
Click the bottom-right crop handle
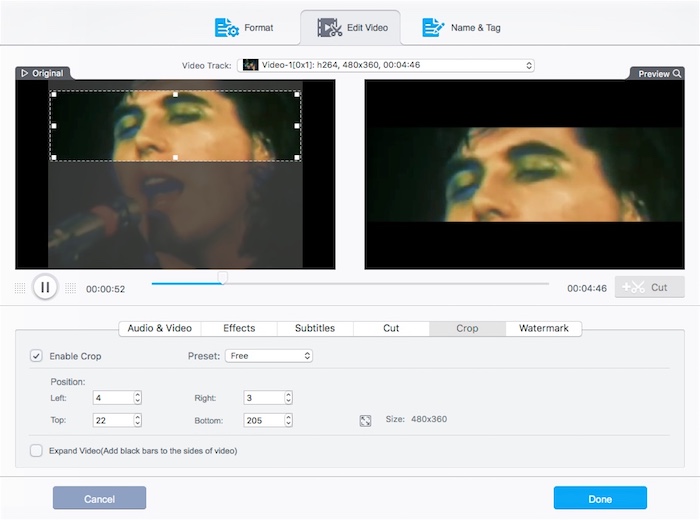tap(297, 158)
